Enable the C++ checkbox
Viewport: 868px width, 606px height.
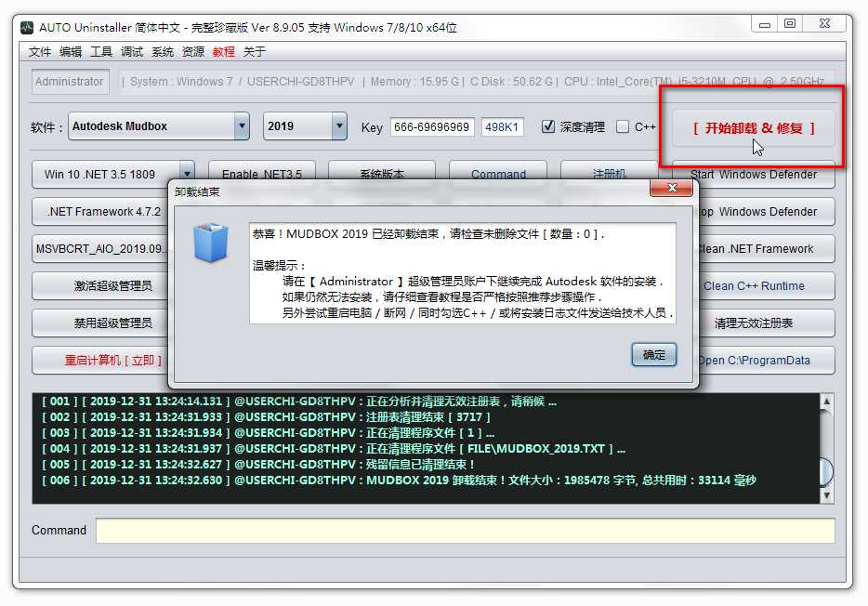point(623,126)
